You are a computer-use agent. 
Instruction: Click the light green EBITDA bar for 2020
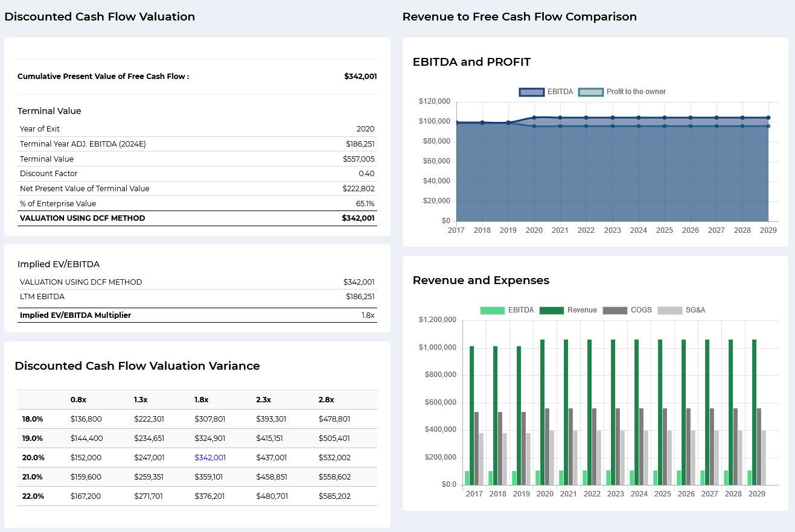(x=538, y=478)
